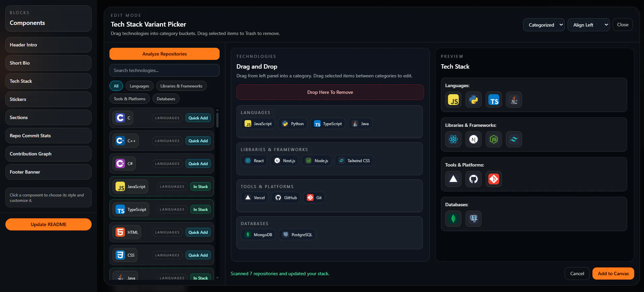Image resolution: width=644 pixels, height=292 pixels.
Task: Filter by Tools & Platforms
Action: (130, 99)
